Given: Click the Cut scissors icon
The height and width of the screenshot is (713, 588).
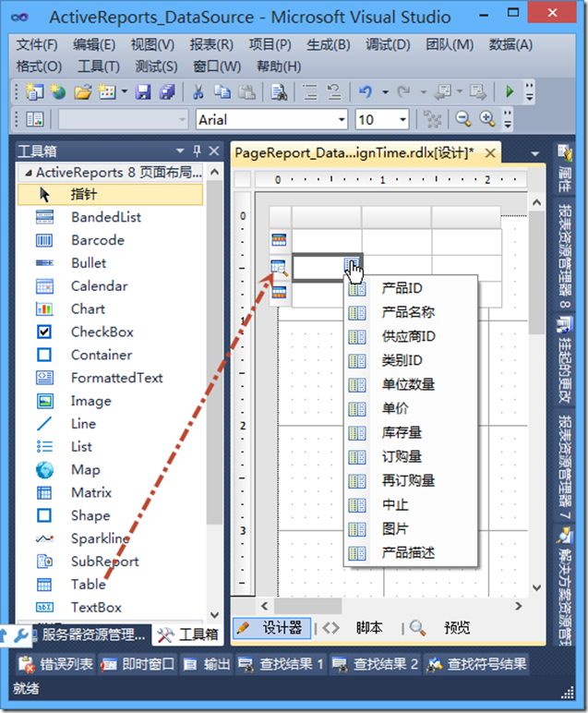Looking at the screenshot, I should click(x=198, y=92).
